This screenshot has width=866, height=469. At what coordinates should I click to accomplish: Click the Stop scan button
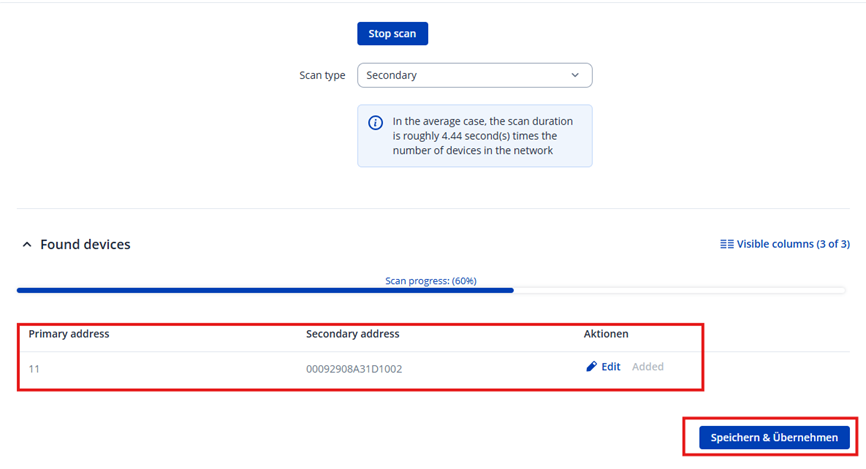point(392,34)
